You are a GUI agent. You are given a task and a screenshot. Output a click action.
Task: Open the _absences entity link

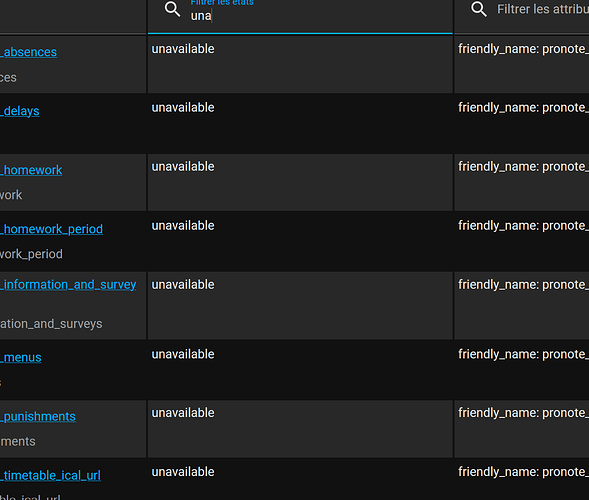pyautogui.click(x=29, y=52)
